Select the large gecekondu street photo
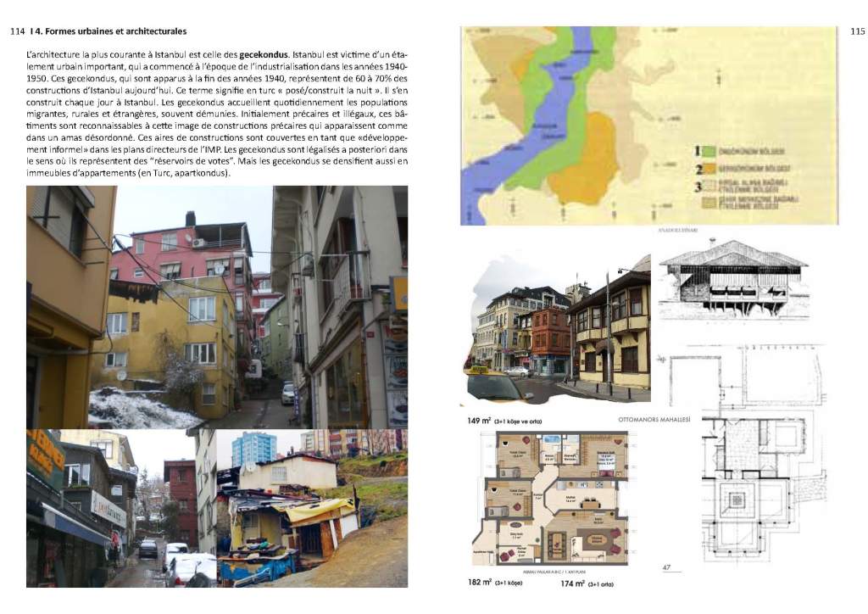 pos(217,307)
